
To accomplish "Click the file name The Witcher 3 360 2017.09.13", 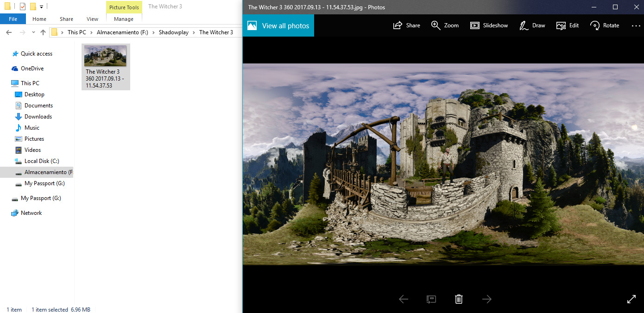I will pos(105,79).
